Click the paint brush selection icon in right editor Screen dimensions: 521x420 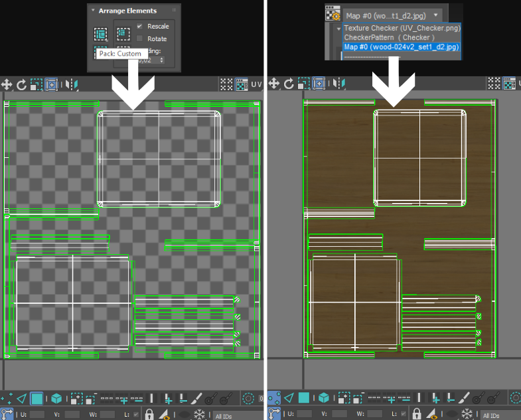point(463,398)
